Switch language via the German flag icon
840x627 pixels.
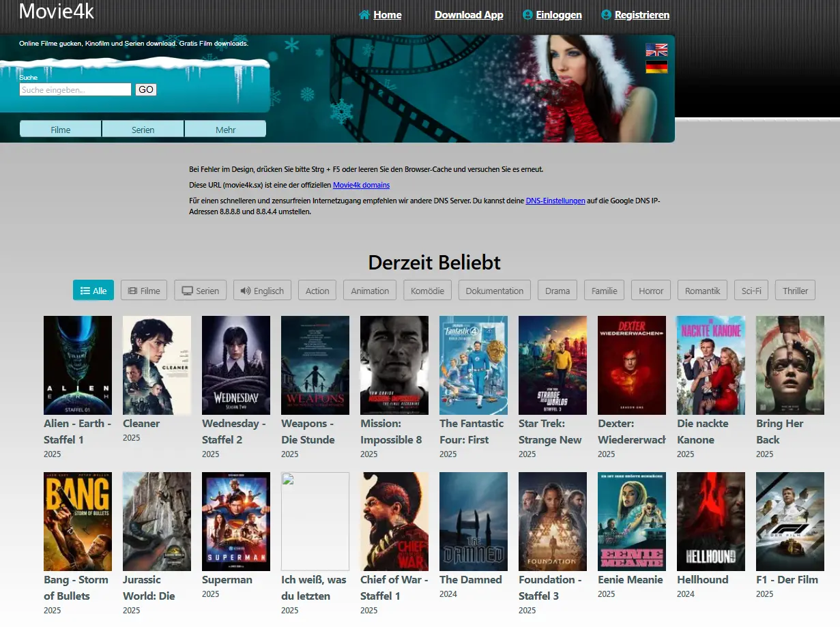[x=656, y=67]
